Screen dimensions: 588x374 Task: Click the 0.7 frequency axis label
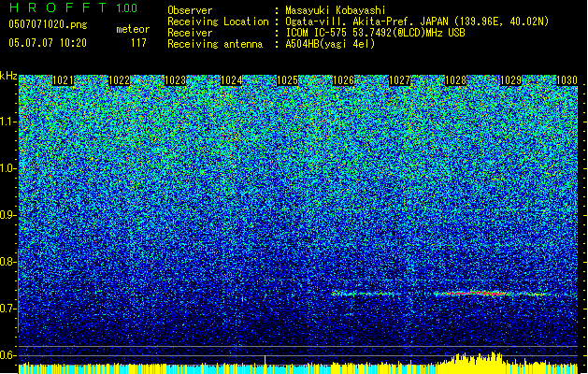coord(8,309)
